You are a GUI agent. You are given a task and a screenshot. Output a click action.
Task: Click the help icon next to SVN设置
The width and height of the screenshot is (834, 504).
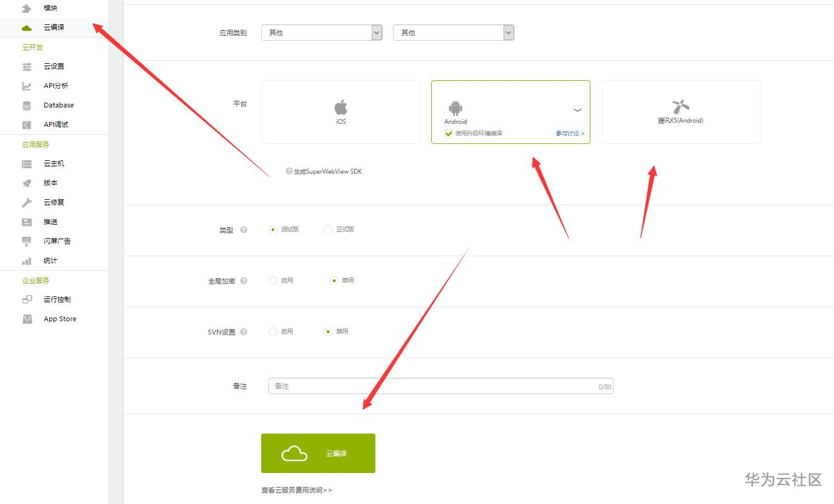coord(244,332)
